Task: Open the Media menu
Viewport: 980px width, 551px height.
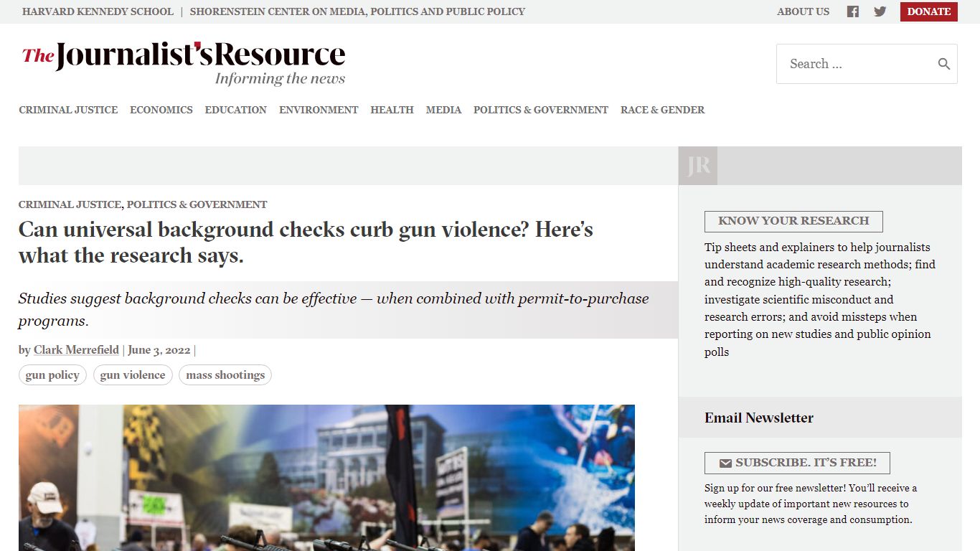Action: click(443, 110)
